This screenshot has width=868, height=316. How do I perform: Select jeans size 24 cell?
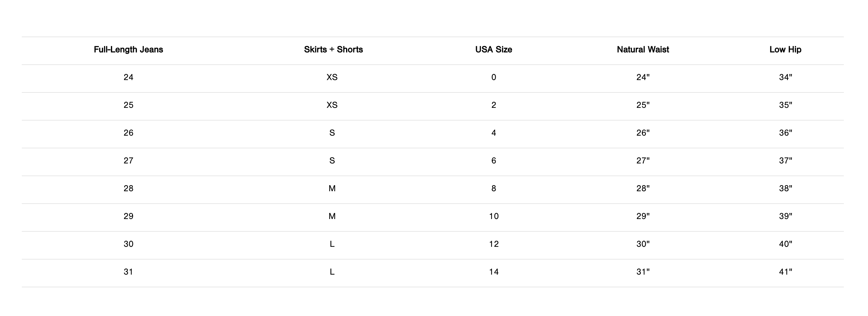(x=128, y=77)
